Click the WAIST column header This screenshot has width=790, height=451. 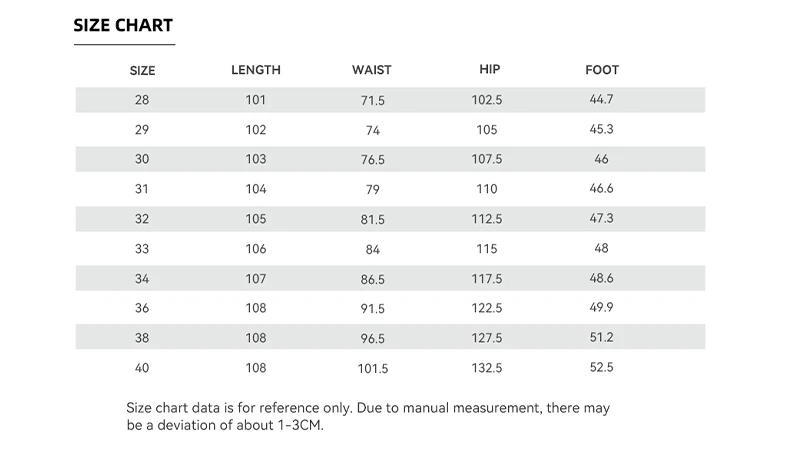[372, 70]
